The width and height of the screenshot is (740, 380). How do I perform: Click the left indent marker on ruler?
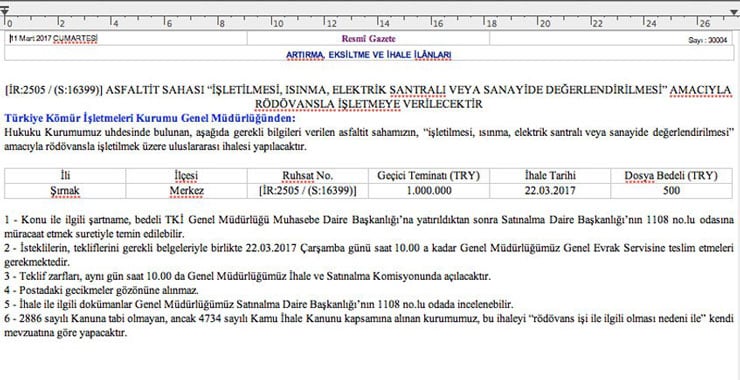click(x=4, y=12)
